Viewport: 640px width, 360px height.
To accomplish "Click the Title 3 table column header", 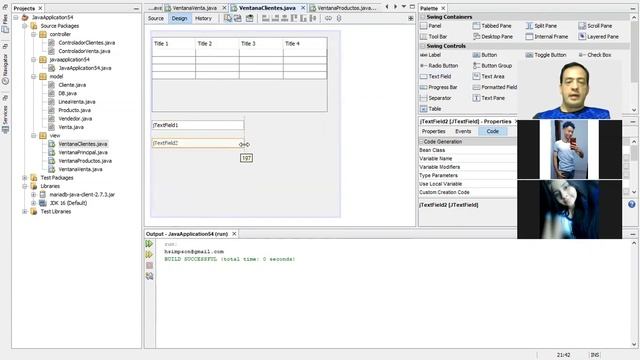I will click(261, 43).
